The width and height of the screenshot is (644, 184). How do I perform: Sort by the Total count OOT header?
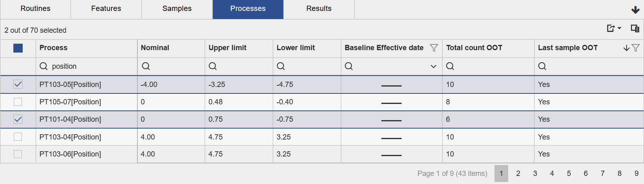point(474,48)
